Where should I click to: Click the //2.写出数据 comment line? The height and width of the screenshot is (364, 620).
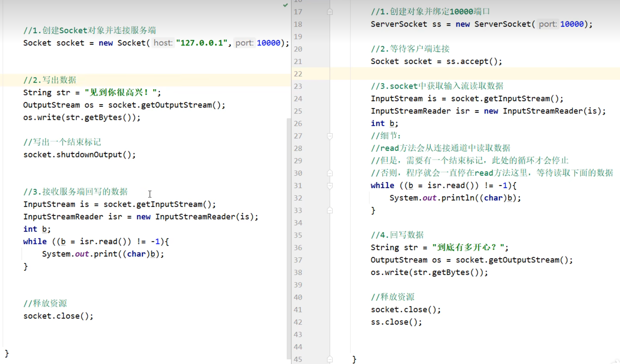(49, 80)
